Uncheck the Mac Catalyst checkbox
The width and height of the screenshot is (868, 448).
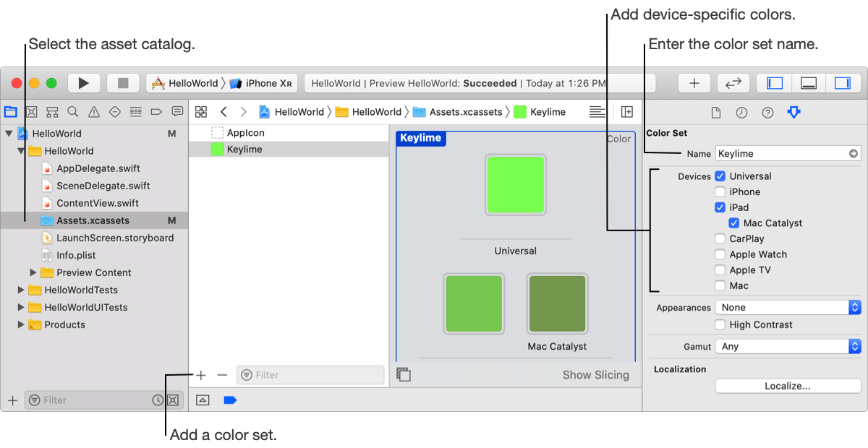tap(733, 223)
